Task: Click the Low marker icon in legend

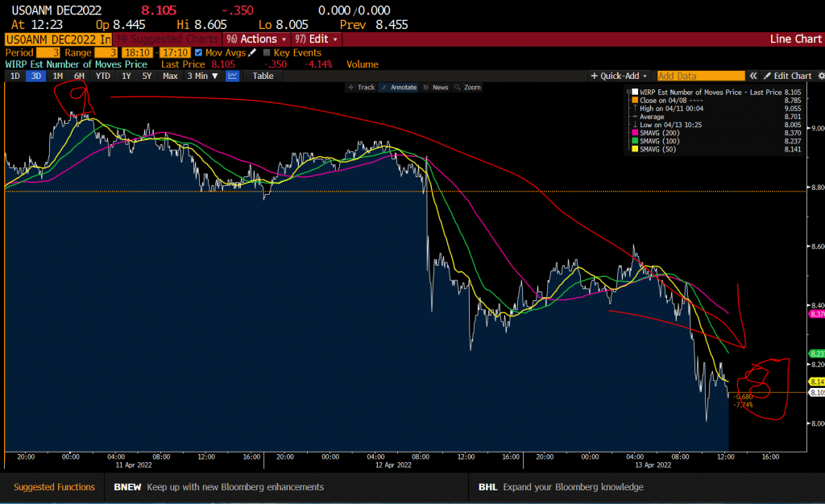Action: click(x=635, y=125)
